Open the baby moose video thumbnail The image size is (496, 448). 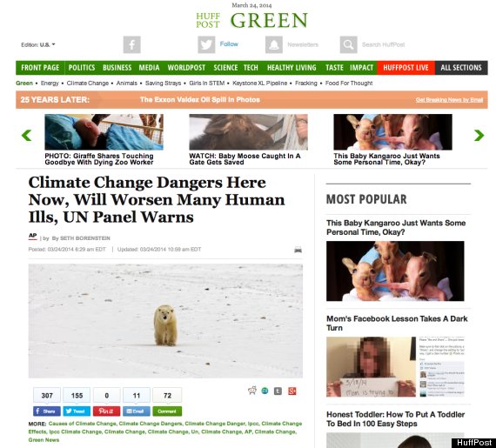coord(248,132)
